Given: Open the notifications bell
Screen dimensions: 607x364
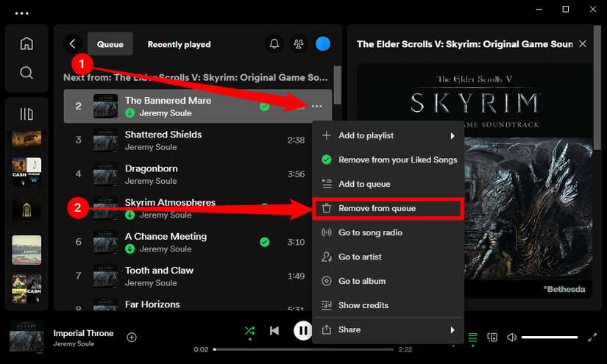Looking at the screenshot, I should [x=274, y=44].
